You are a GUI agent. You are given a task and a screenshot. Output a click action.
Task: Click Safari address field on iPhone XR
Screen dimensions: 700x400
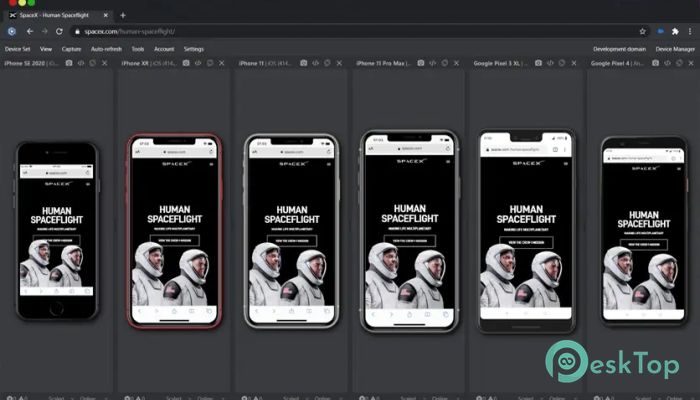point(175,152)
